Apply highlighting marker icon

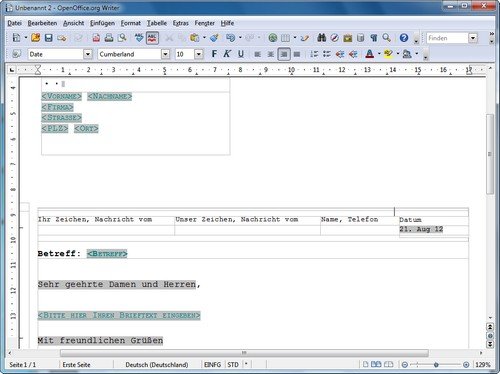pos(388,54)
